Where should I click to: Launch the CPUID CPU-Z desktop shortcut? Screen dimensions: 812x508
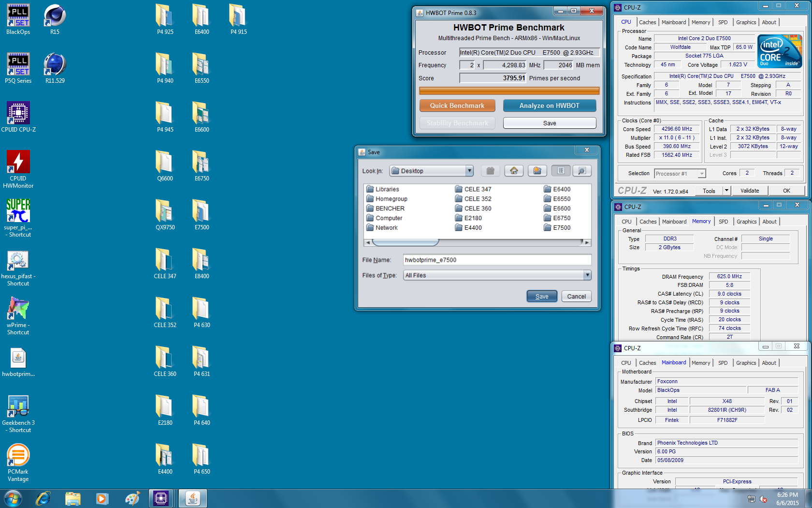pyautogui.click(x=18, y=117)
